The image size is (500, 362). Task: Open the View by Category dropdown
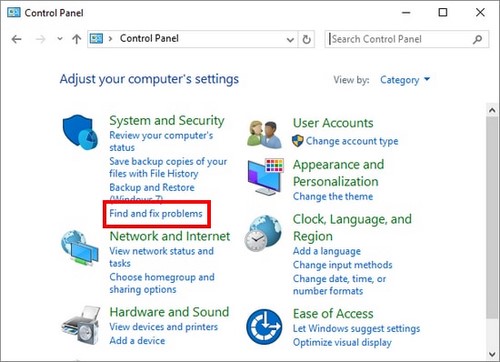pyautogui.click(x=405, y=80)
